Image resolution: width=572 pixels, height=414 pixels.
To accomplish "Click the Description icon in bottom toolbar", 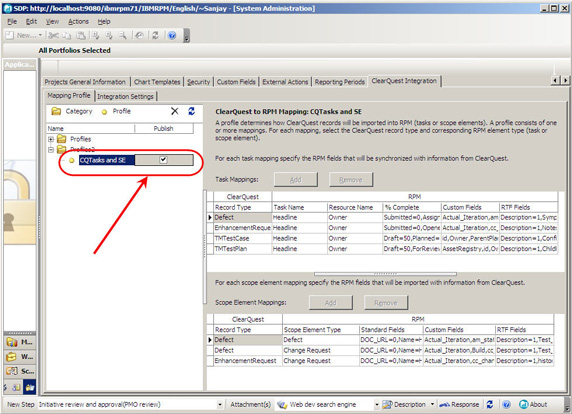I will click(x=387, y=405).
